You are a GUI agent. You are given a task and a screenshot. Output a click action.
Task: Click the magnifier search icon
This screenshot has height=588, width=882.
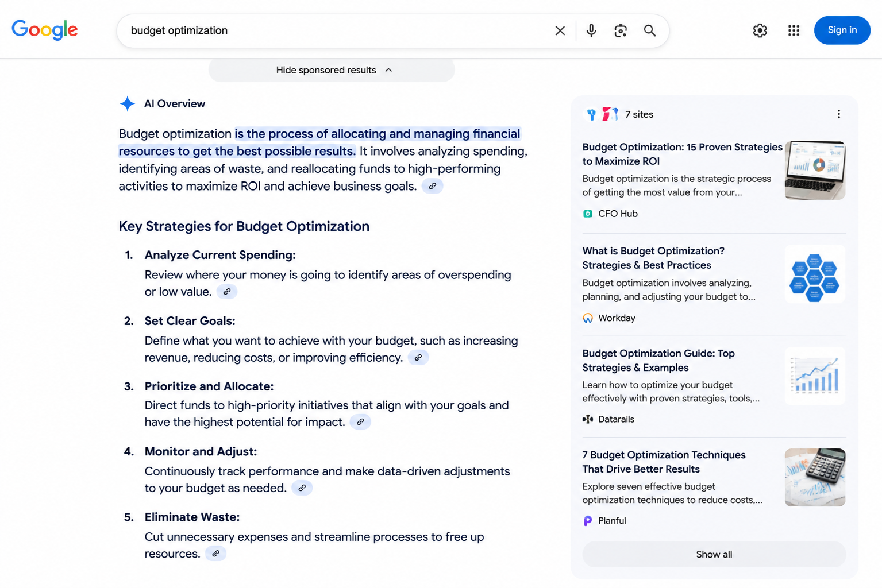coord(650,30)
